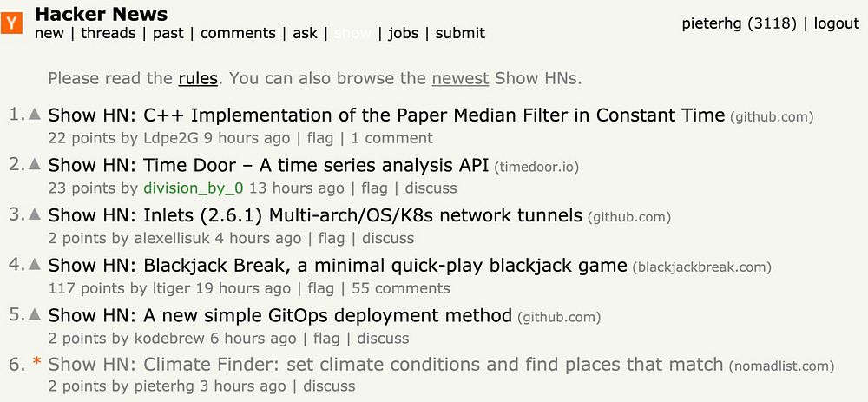Open the Show HN rules link
Viewport: 868px width, 402px height.
point(198,78)
